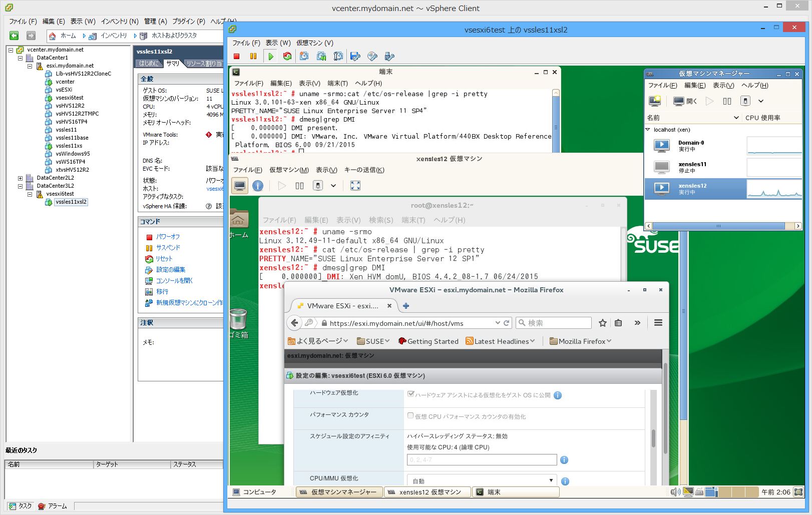Click the reset VM icon in console toolbar
This screenshot has height=515, width=812.
click(x=287, y=57)
